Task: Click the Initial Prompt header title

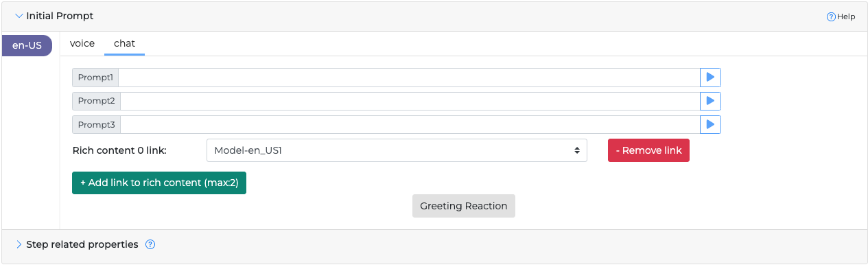Action: [60, 16]
